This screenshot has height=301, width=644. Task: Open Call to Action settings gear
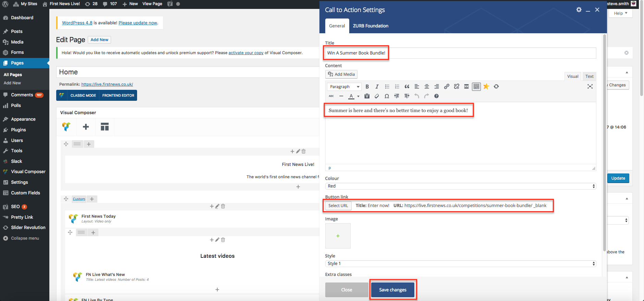pos(579,10)
